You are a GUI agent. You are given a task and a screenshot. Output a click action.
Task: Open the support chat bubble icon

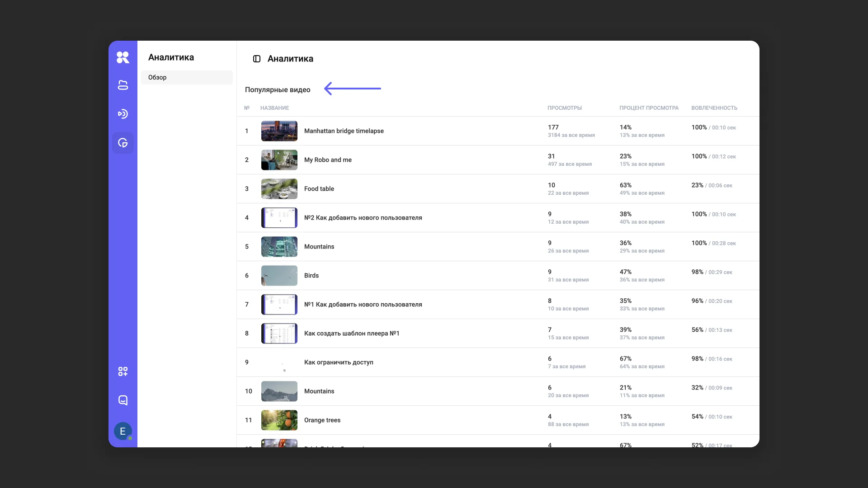(x=123, y=400)
